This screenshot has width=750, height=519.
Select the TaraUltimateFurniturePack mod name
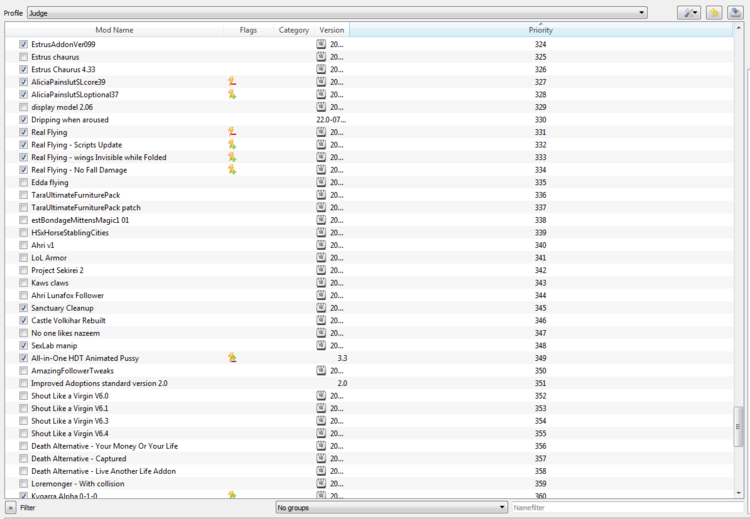coord(76,195)
